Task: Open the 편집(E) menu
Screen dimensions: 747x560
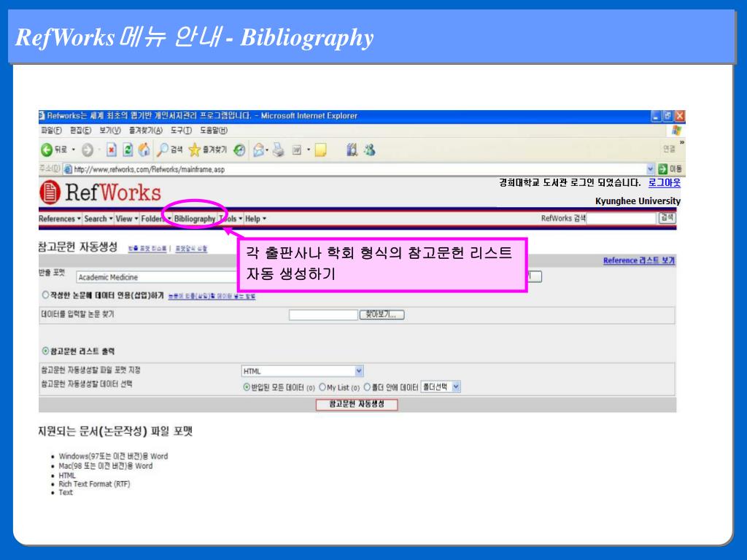Action: tap(80, 130)
